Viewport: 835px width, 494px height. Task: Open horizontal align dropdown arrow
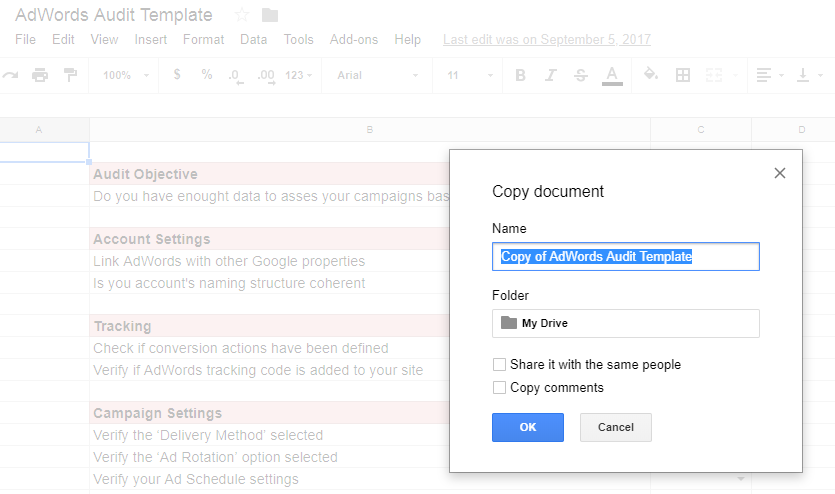tap(781, 75)
